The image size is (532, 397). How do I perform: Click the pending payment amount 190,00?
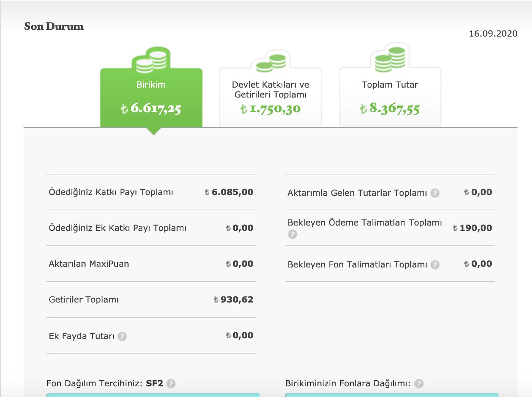coord(472,228)
